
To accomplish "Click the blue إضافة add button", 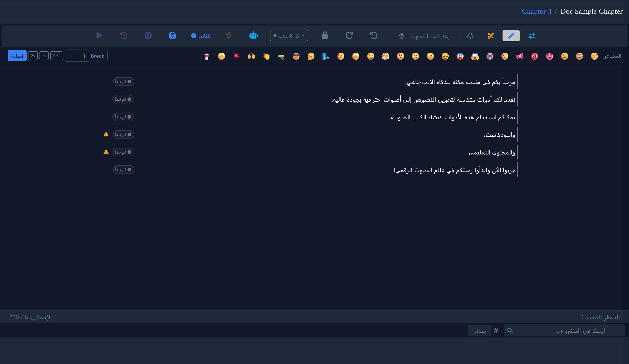I will [17, 56].
